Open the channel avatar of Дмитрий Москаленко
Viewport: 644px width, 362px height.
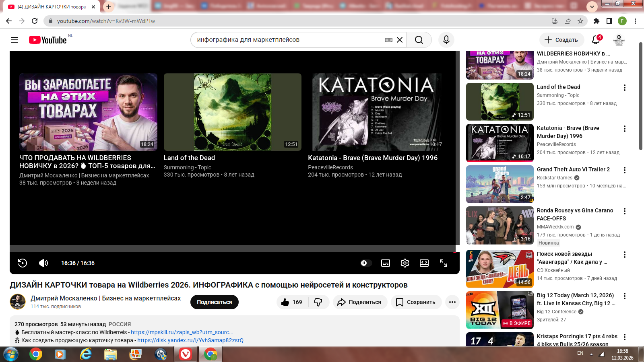(18, 302)
